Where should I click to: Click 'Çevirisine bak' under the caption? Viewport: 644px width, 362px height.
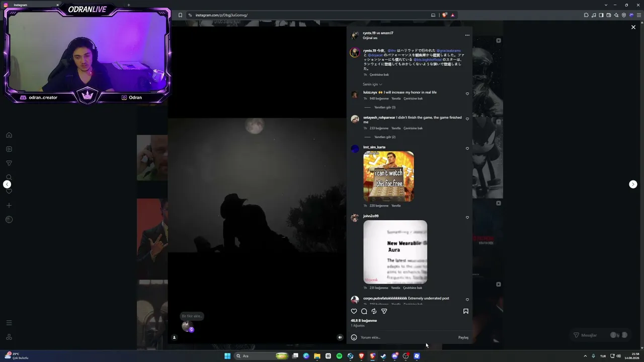[x=379, y=74]
